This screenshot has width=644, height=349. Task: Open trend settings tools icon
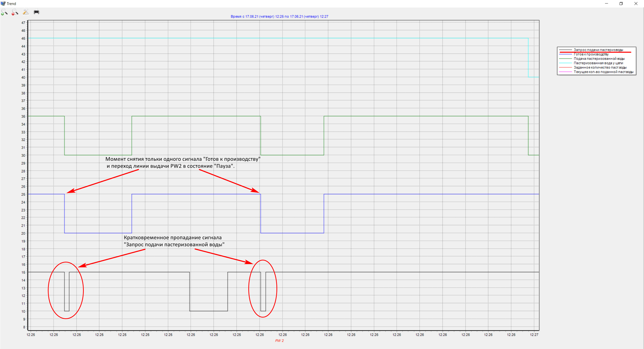[26, 12]
